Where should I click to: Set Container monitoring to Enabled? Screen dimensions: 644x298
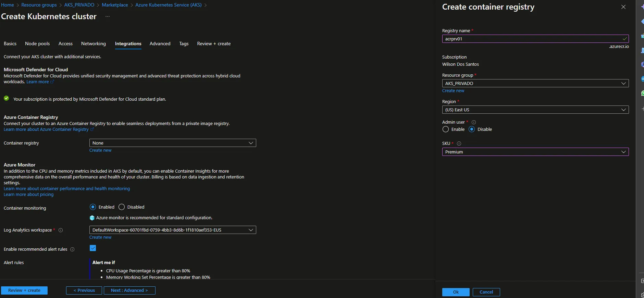pos(92,207)
